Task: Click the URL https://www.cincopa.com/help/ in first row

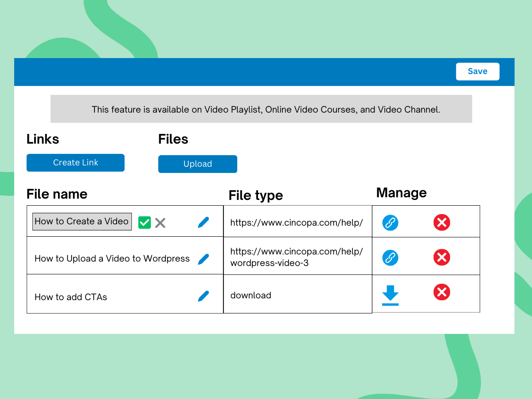Action: (297, 223)
